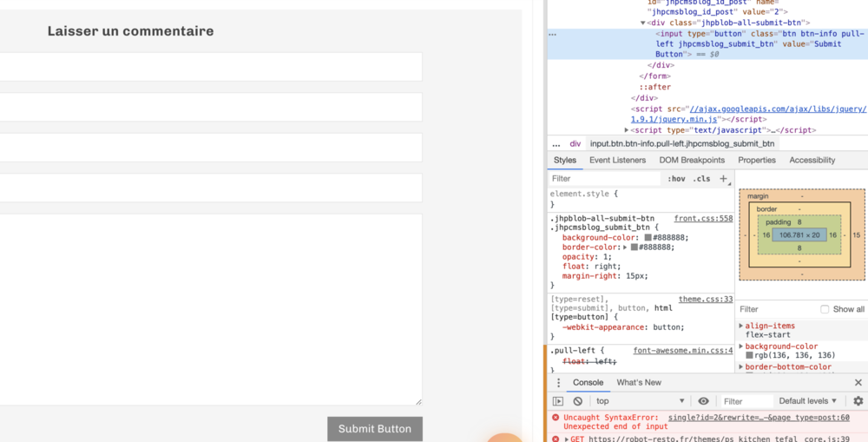Click the Submit Button on the comment form
The image size is (868, 442).
[x=375, y=429]
